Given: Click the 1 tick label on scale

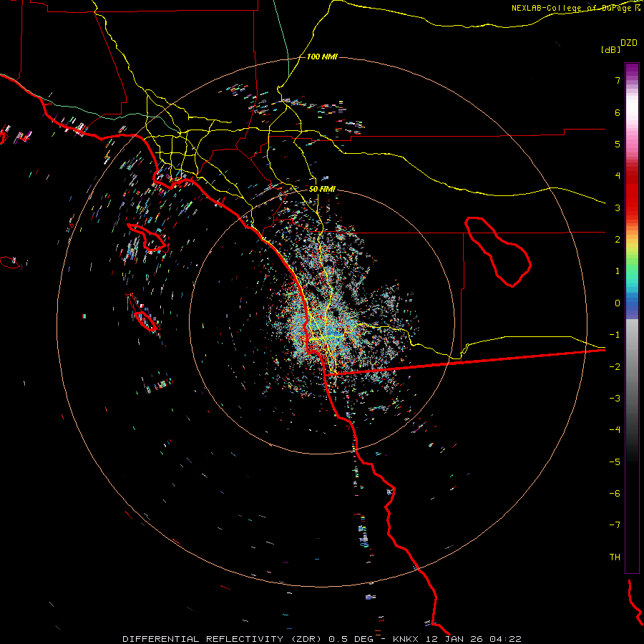Looking at the screenshot, I should [618, 271].
